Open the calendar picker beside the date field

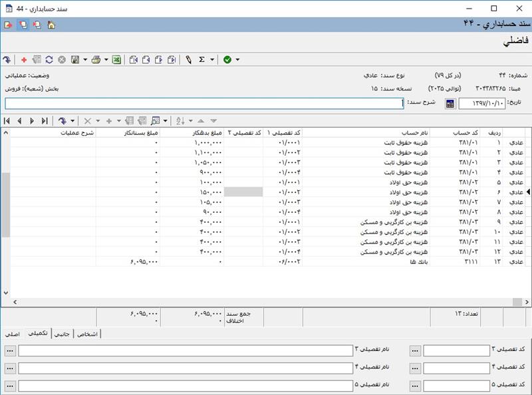point(450,104)
